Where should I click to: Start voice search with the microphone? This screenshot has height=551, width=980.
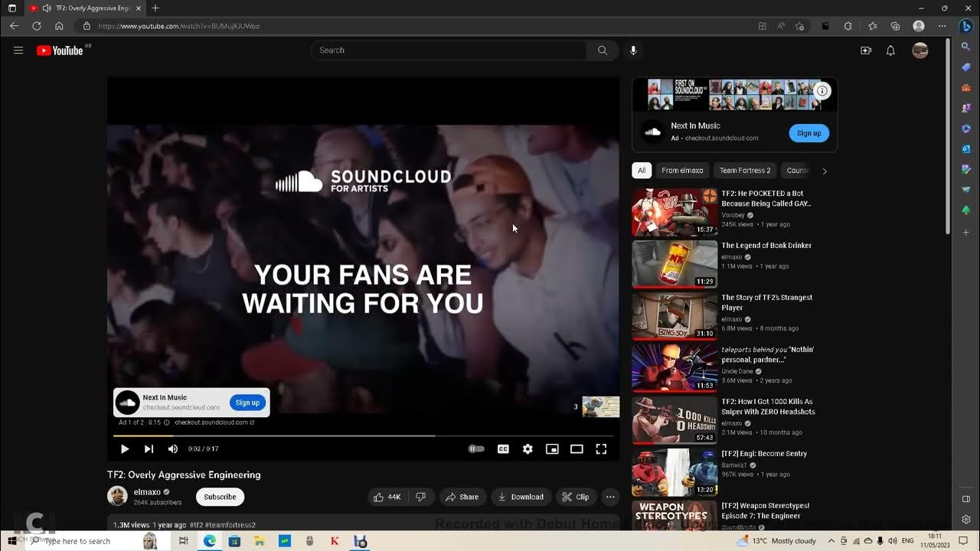pyautogui.click(x=633, y=51)
